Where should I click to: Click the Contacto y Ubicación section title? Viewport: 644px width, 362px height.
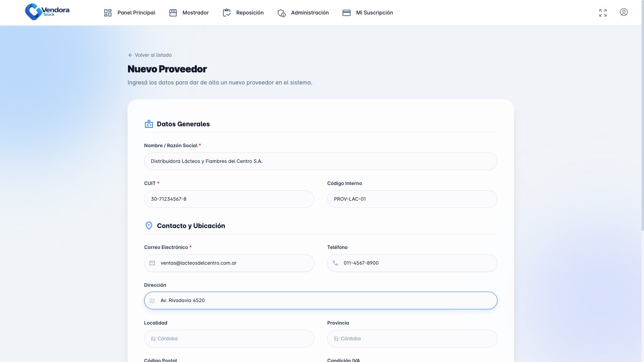pos(191,226)
